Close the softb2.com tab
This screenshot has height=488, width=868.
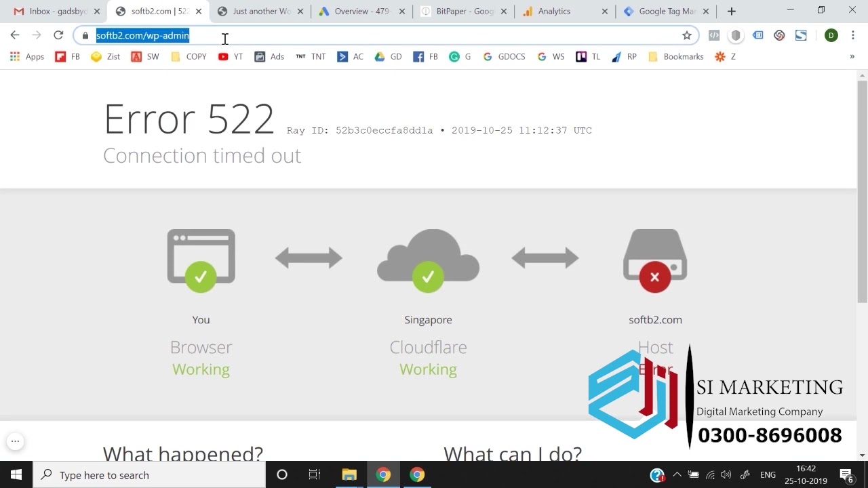coord(199,12)
